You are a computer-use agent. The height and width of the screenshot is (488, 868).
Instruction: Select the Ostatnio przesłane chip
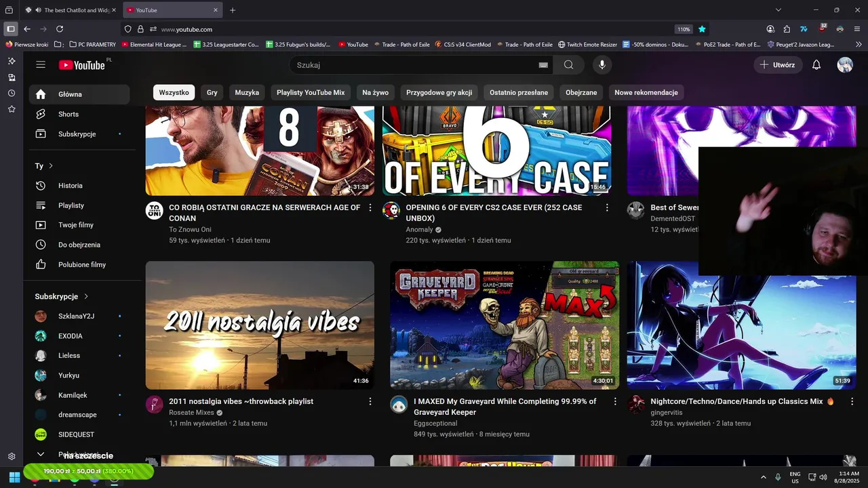519,92
